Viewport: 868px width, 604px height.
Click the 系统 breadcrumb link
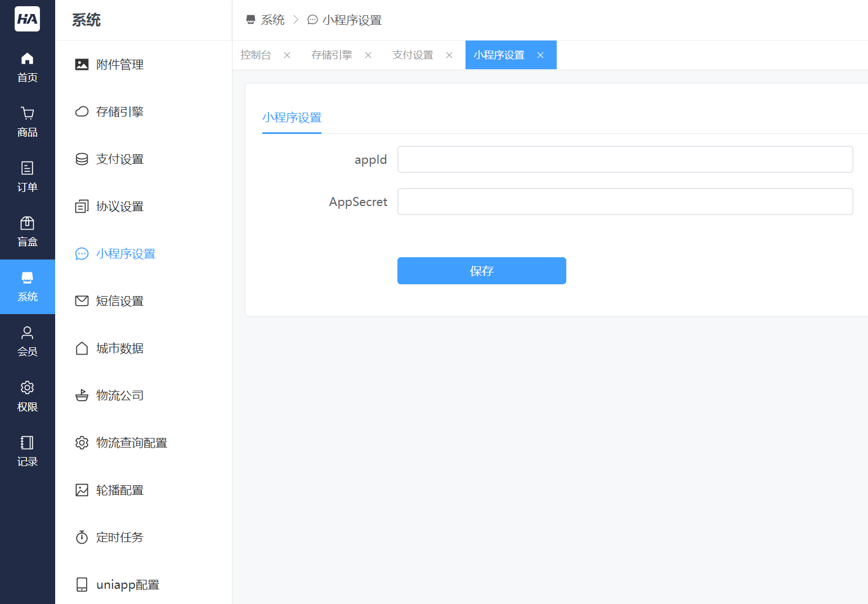(272, 20)
